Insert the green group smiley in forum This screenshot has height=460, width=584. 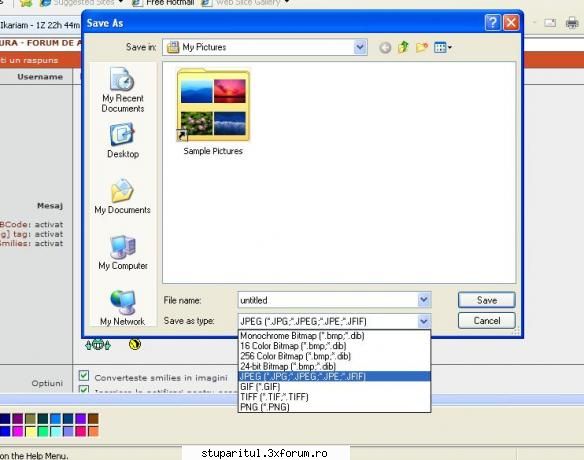(x=98, y=345)
